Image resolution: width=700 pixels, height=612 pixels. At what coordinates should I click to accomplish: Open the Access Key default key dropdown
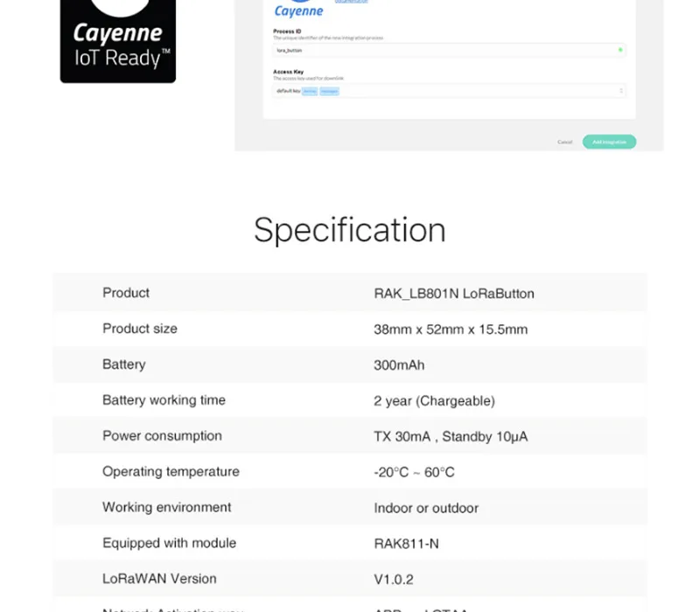tap(449, 91)
